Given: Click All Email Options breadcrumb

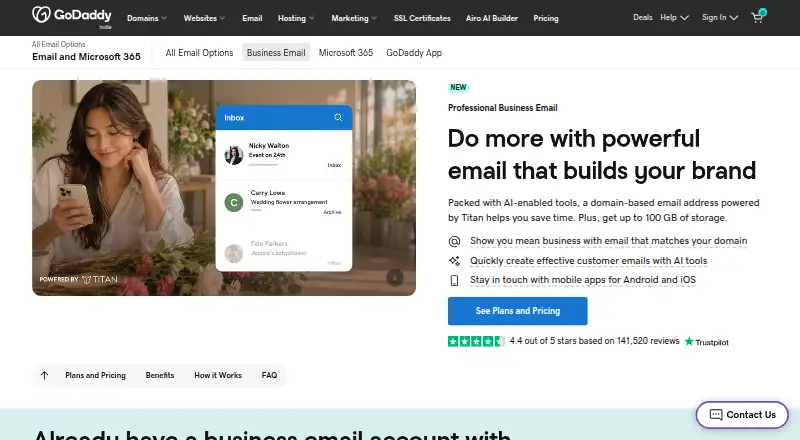Looking at the screenshot, I should [x=59, y=44].
